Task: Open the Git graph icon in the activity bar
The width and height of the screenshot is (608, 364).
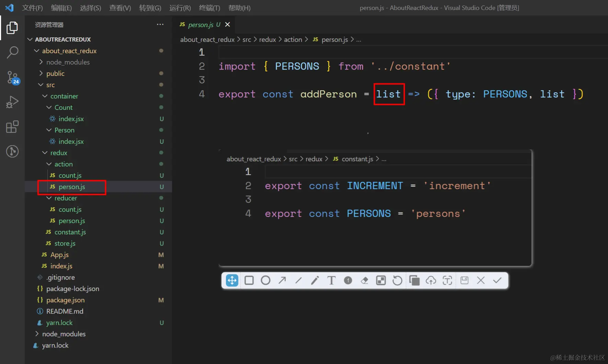Action: pos(12,151)
